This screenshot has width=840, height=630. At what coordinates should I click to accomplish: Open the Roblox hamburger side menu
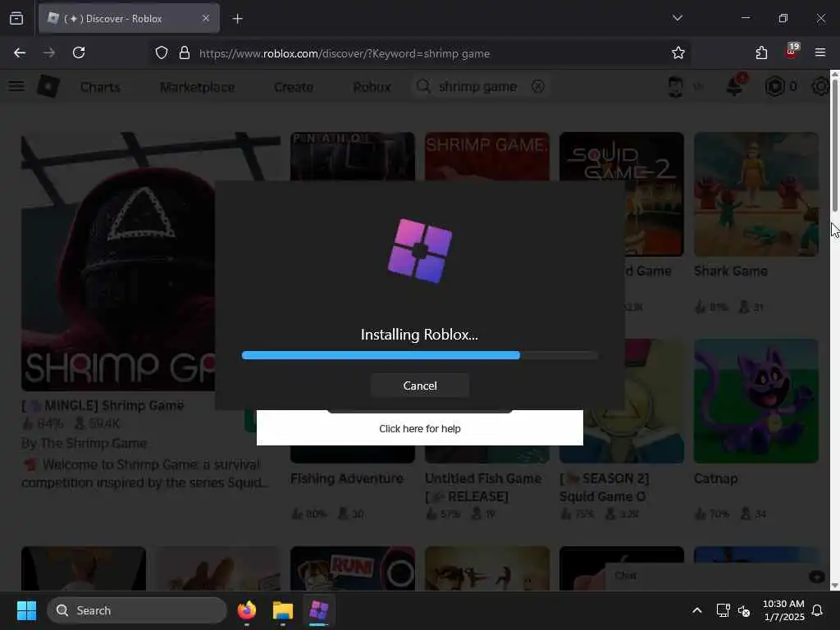pos(16,86)
